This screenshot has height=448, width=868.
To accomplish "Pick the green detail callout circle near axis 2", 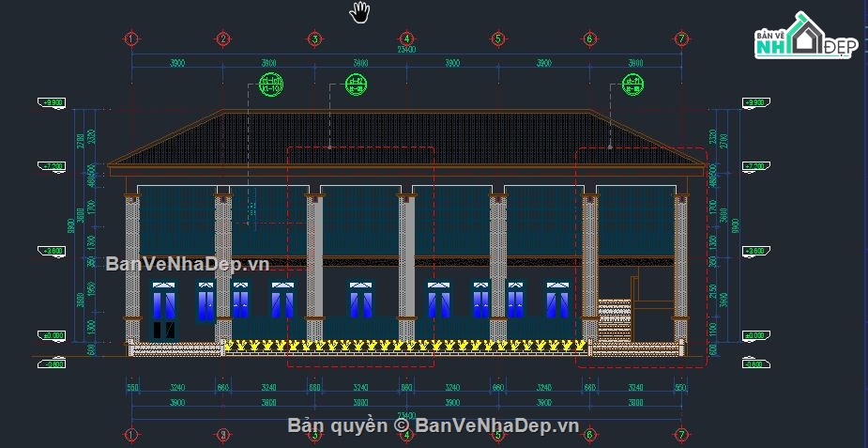I will point(271,85).
